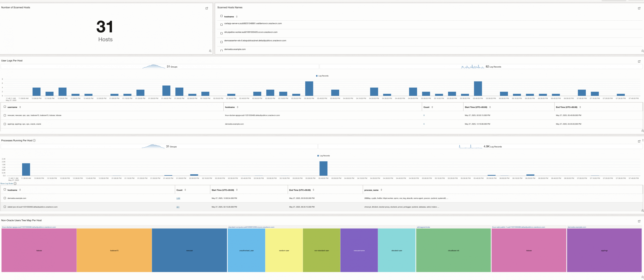Sort Scanned Hosts Names by hostname column
The width and height of the screenshot is (644, 280).
[x=237, y=17]
